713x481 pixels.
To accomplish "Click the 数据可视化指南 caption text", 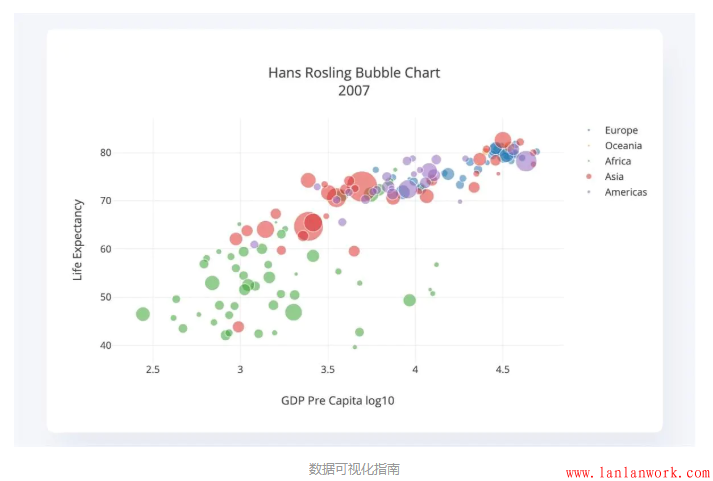I will coord(354,468).
